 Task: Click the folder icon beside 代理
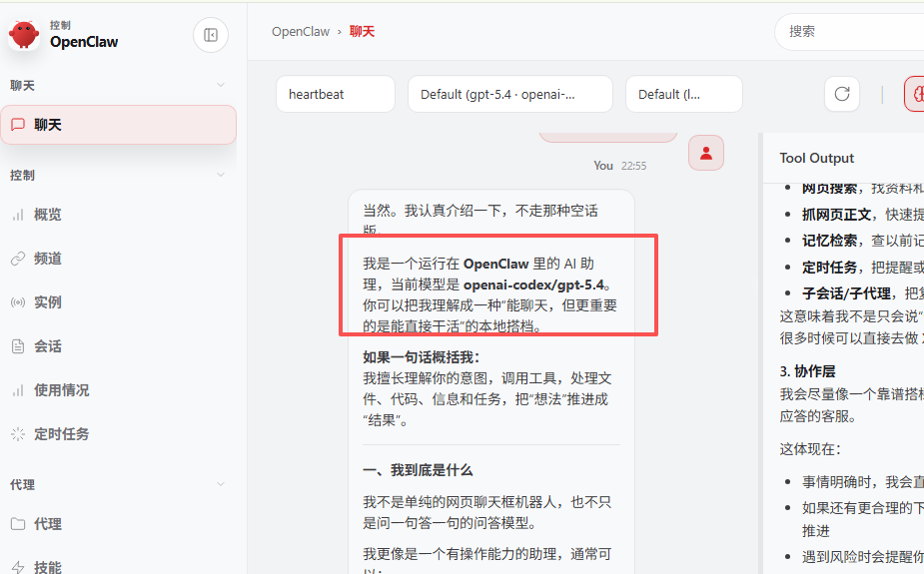18,524
